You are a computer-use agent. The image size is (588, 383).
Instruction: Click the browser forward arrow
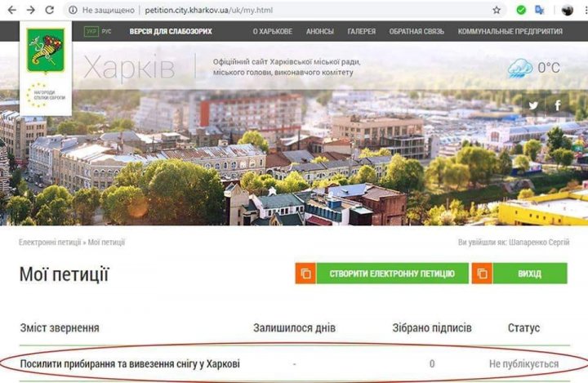click(31, 10)
